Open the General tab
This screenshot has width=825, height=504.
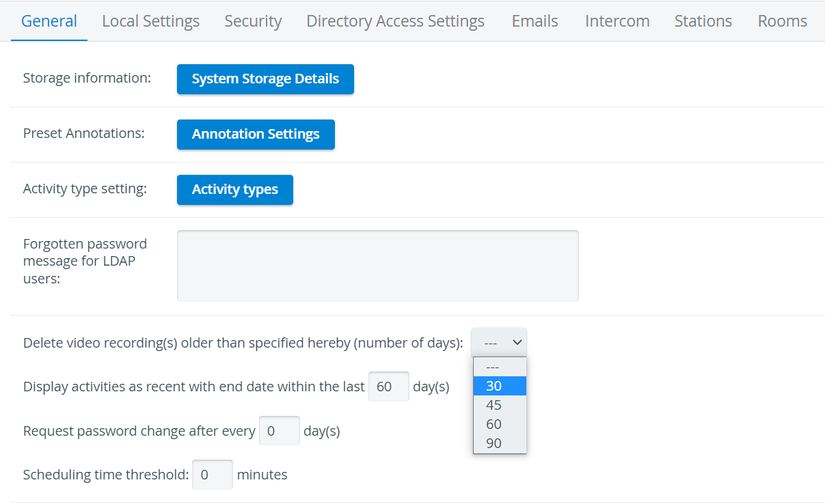[49, 21]
